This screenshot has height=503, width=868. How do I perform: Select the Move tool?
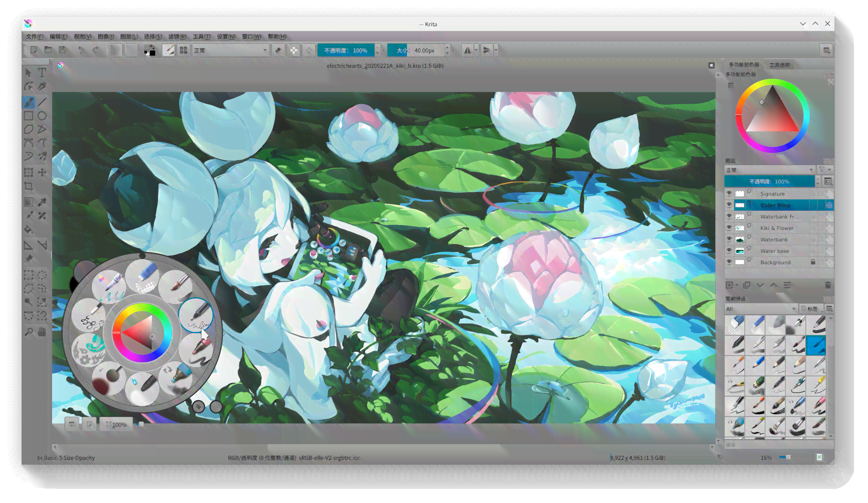42,172
